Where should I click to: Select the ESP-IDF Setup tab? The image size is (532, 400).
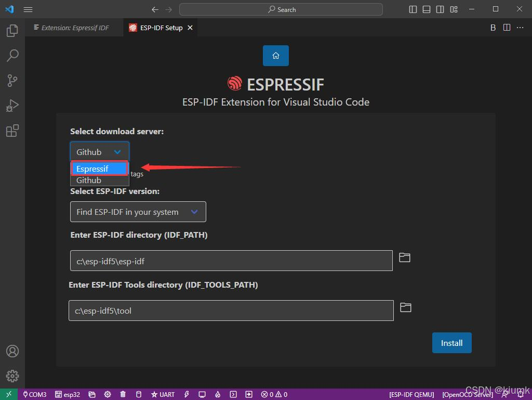161,28
